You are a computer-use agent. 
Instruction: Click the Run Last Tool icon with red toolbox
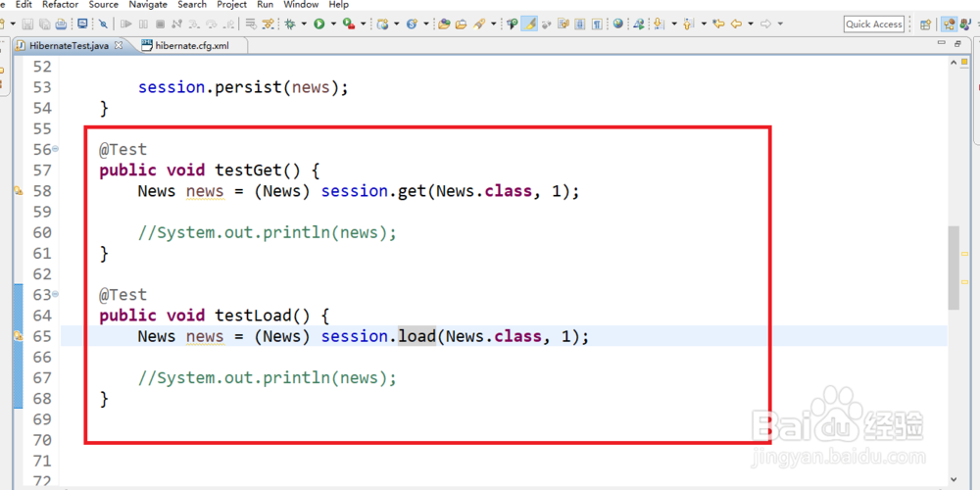pos(349,24)
